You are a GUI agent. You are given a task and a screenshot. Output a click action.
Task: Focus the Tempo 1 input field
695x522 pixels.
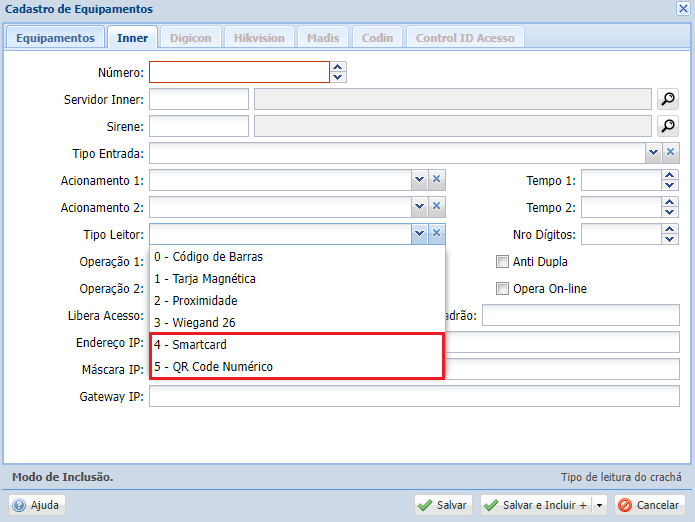(x=621, y=180)
